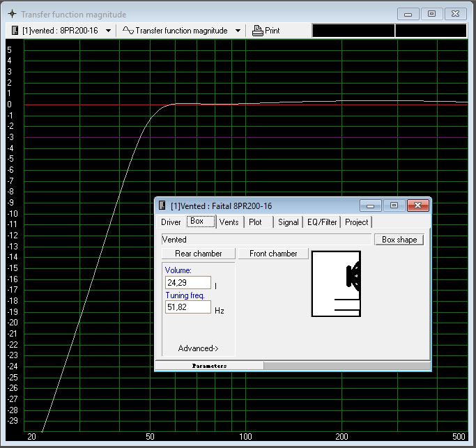This screenshot has width=476, height=448.
Task: Go to the EQ/Filter tab
Action: click(x=322, y=222)
